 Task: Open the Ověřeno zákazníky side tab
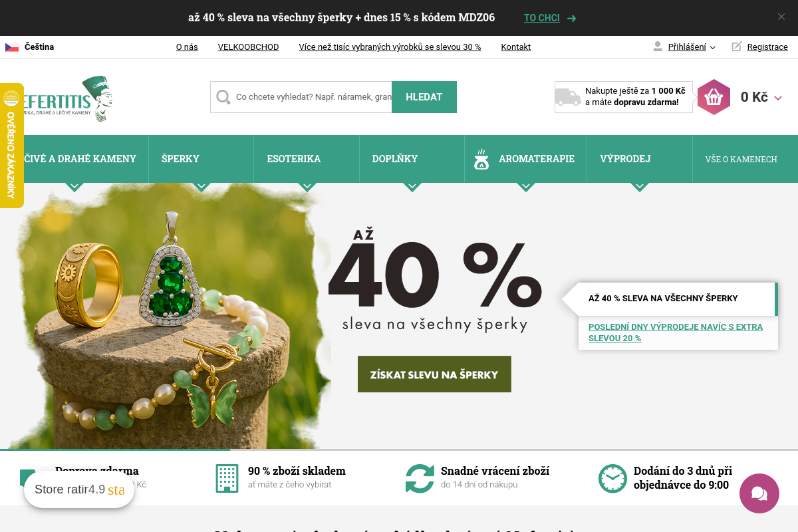11,146
